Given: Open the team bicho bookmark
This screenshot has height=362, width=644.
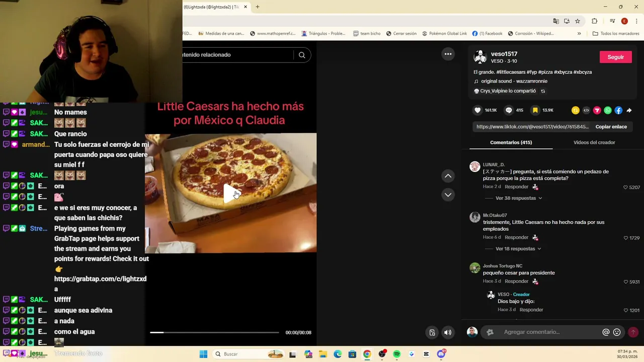Looking at the screenshot, I should click(x=367, y=34).
